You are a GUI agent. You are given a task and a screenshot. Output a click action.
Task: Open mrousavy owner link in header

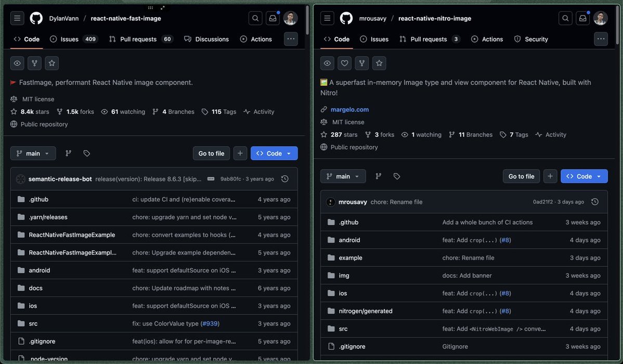tap(373, 18)
